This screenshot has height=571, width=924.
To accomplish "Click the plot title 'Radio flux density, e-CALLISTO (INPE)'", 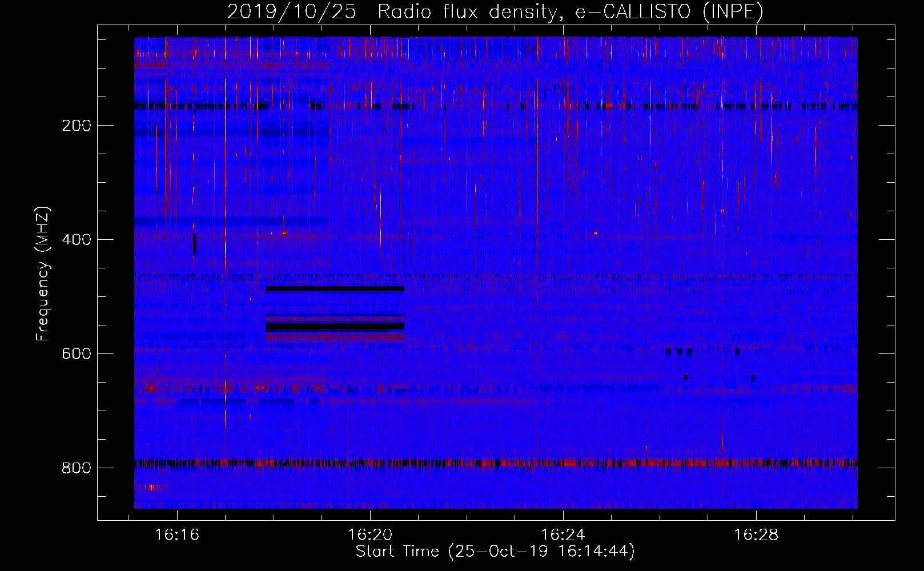I will tap(571, 11).
